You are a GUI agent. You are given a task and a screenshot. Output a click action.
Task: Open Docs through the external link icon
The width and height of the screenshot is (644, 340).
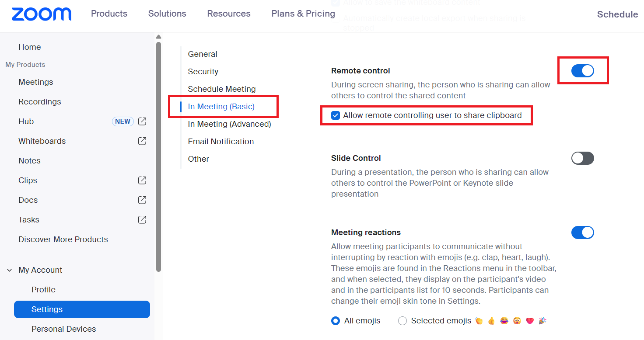pos(142,200)
